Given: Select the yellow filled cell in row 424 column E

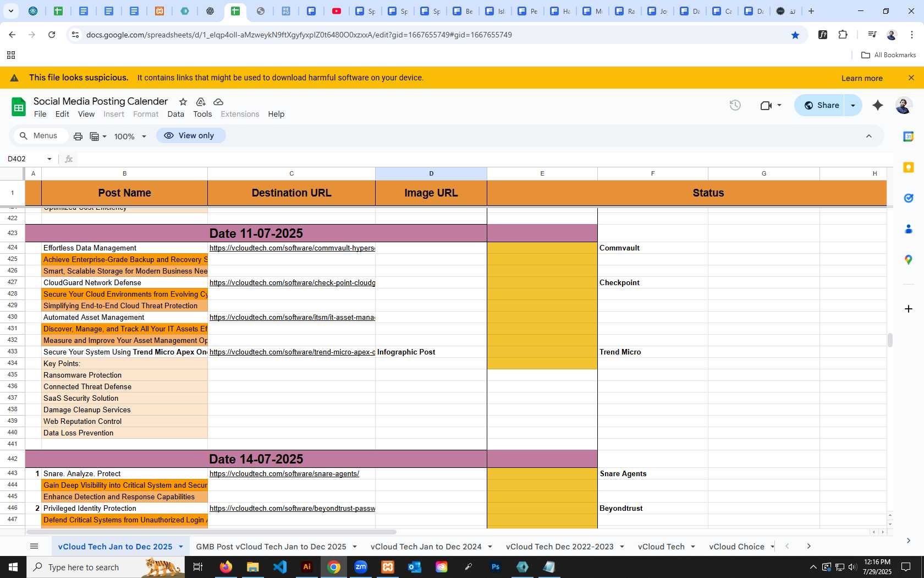Looking at the screenshot, I should pyautogui.click(x=542, y=248).
